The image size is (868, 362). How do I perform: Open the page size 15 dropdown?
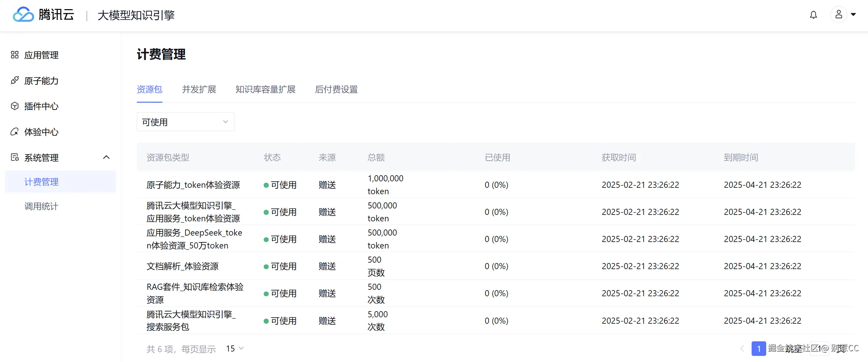point(235,348)
